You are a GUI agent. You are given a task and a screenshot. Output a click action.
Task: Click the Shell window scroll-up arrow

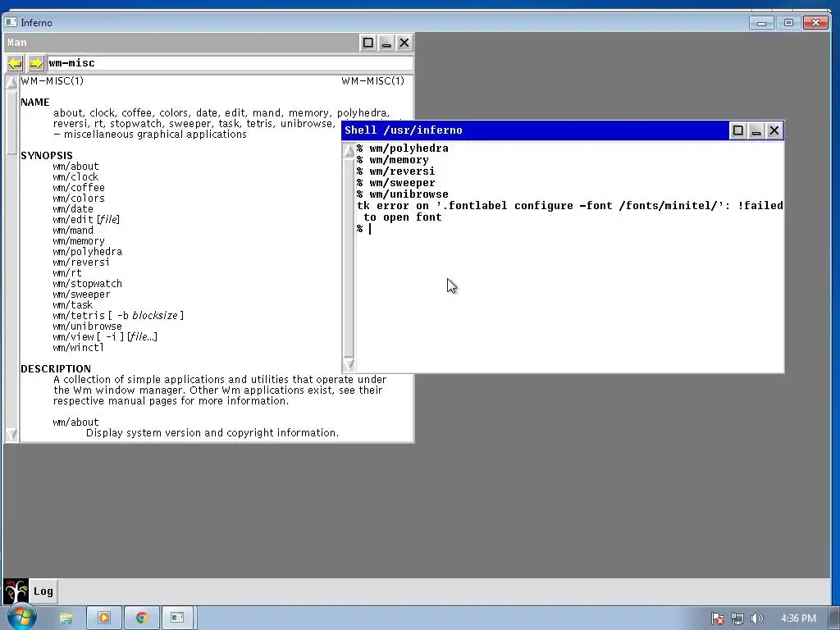(349, 151)
